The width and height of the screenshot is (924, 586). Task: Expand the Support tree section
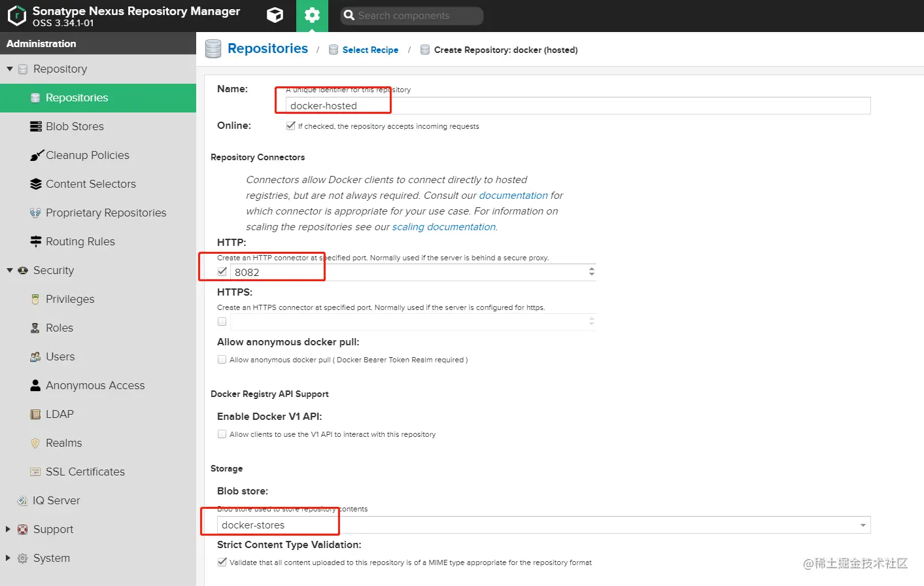[9, 529]
